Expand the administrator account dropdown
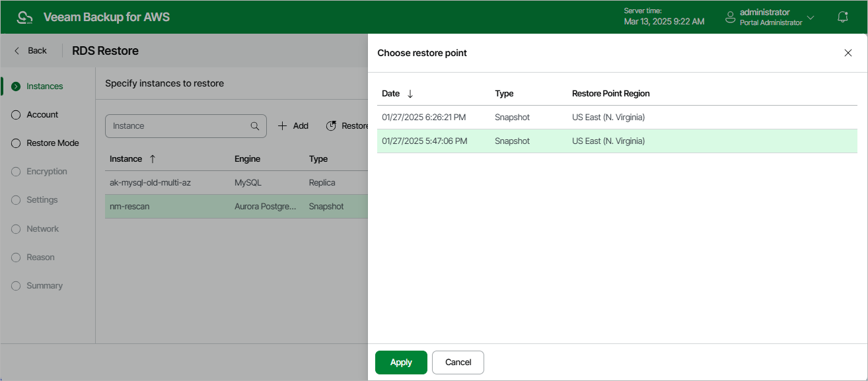The image size is (868, 381). [x=811, y=17]
